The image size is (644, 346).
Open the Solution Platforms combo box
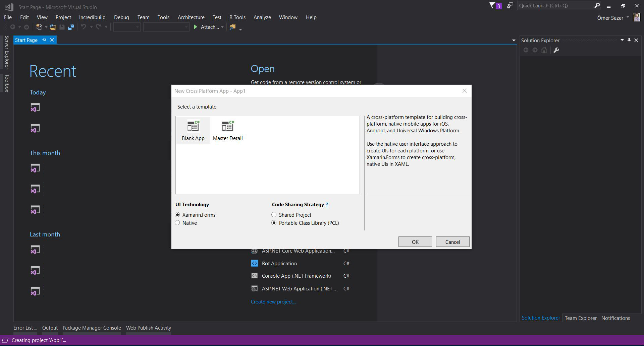[x=166, y=27]
